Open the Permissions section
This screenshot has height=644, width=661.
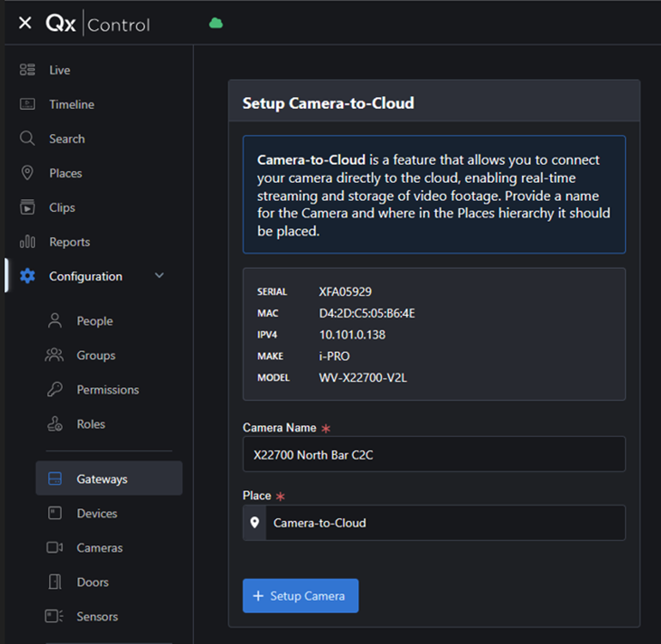tap(107, 389)
